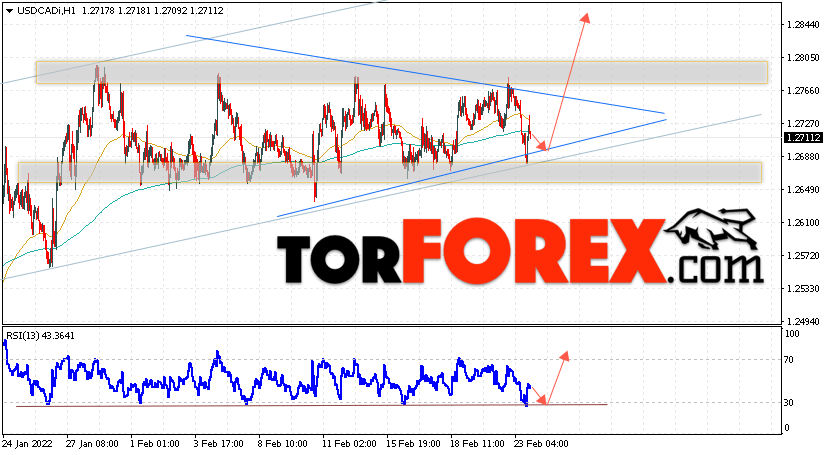Select the descending blue triangle trendline

(x=425, y=74)
